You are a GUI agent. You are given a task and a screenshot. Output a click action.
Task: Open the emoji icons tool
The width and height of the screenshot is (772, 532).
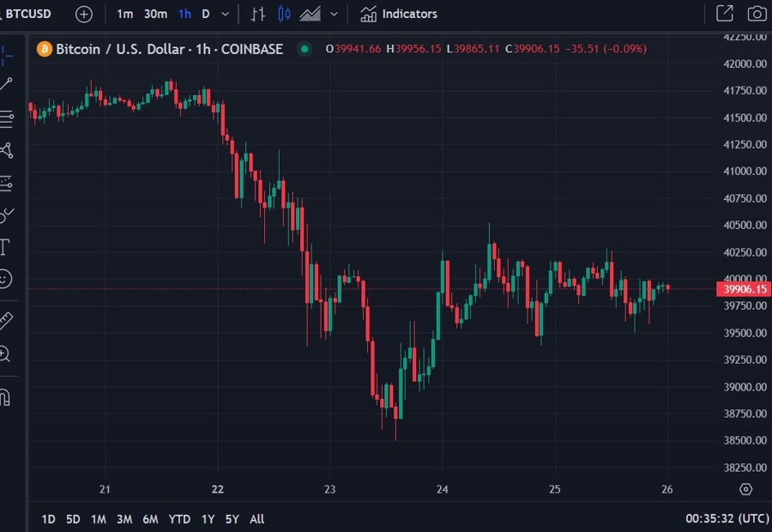5,279
